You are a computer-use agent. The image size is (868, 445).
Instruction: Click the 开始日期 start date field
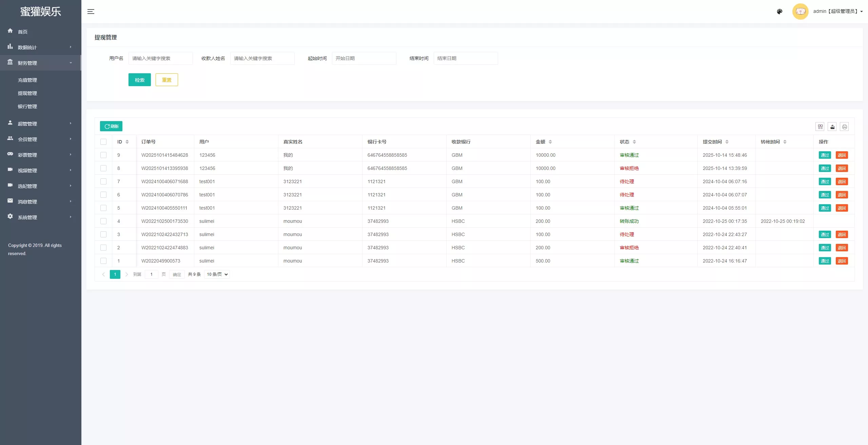(x=364, y=58)
